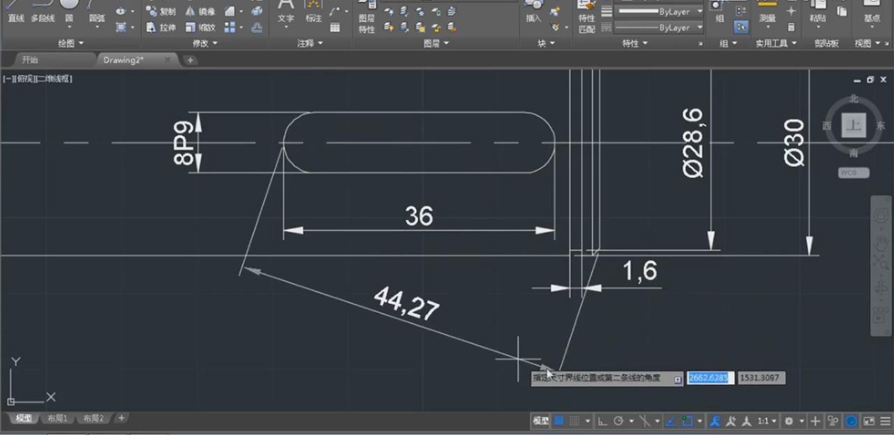Toggle full-screen clean screen icon

pos(868,421)
